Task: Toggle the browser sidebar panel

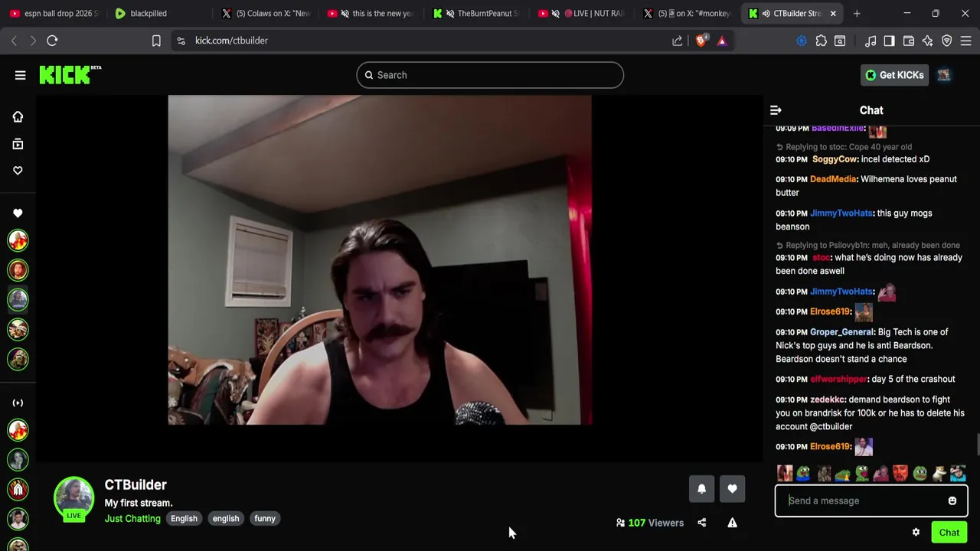Action: click(889, 41)
